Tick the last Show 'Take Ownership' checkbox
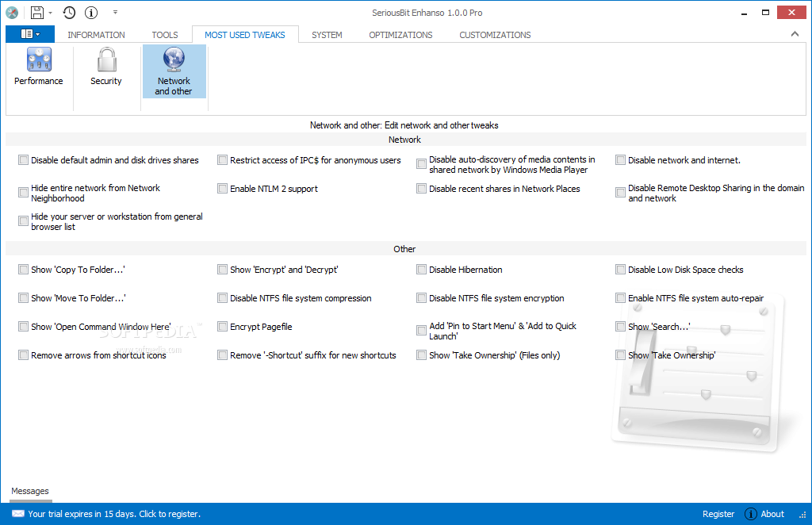 coord(620,354)
